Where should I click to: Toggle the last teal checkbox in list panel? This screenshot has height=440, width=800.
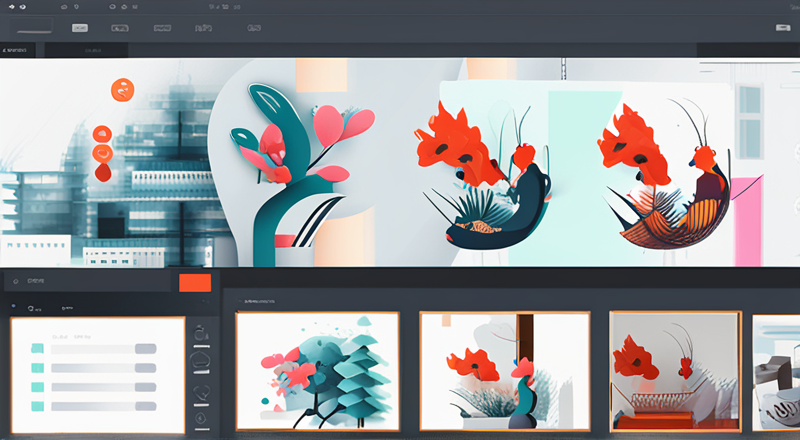click(x=37, y=406)
